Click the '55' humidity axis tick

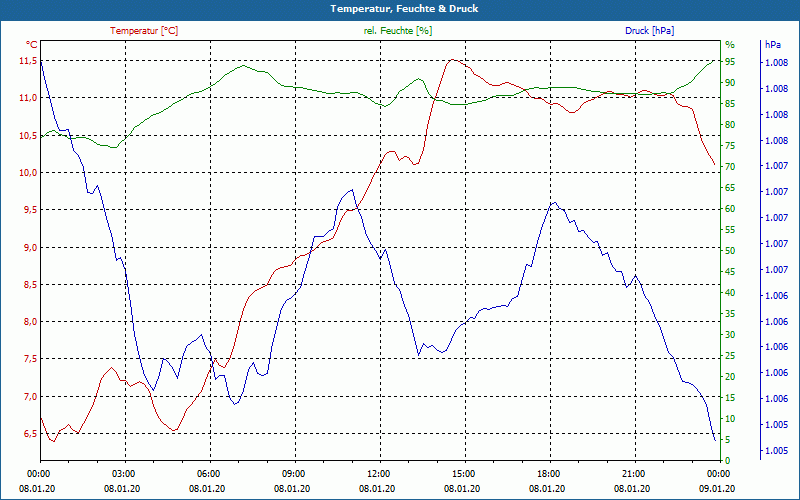pos(730,230)
